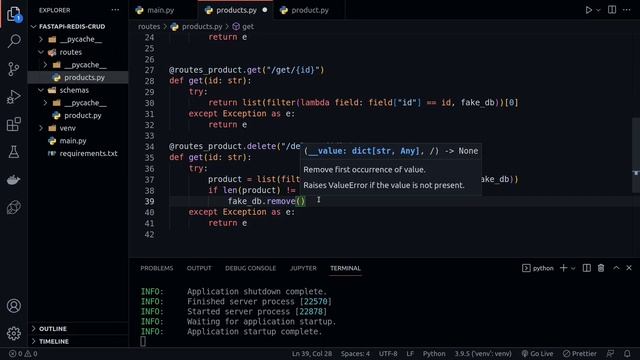Open the Source Control view
Image resolution: width=640 pixels, height=360 pixels.
click(x=14, y=69)
